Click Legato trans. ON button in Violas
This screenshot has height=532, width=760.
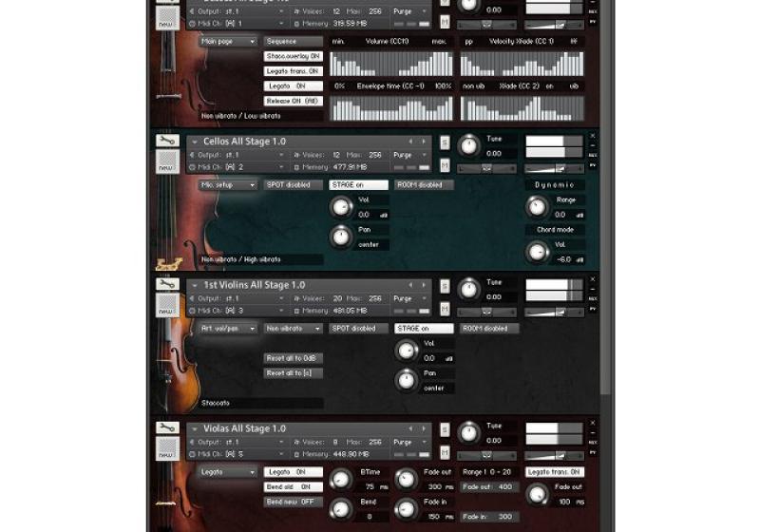555,472
